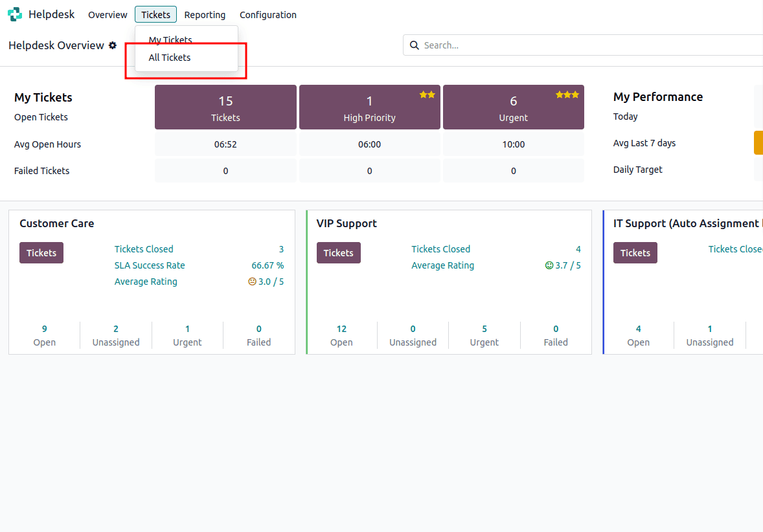The height and width of the screenshot is (532, 763).
Task: Click the magnifier icon in the search bar
Action: coord(415,45)
